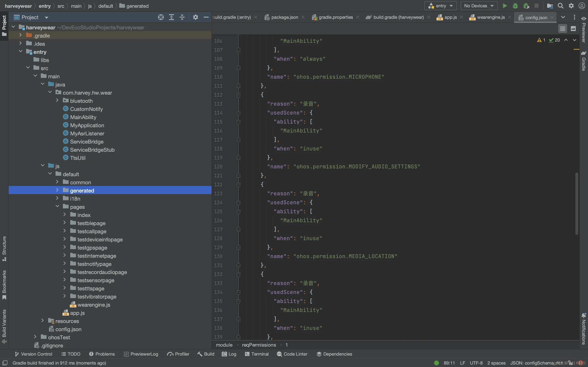This screenshot has height=367, width=588.
Task: Click Expand All icon in Project toolbar
Action: (x=171, y=17)
